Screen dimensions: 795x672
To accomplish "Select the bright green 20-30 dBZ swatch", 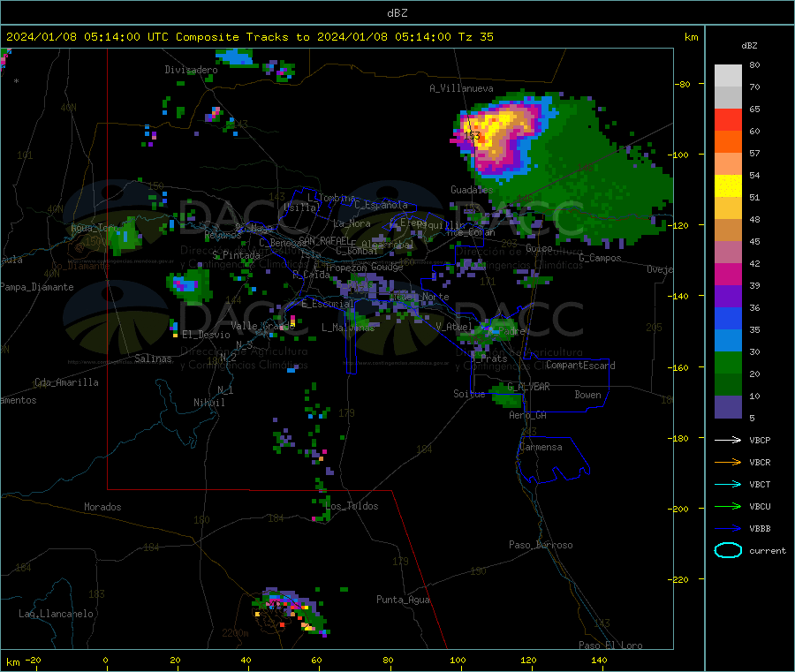I will [728, 362].
